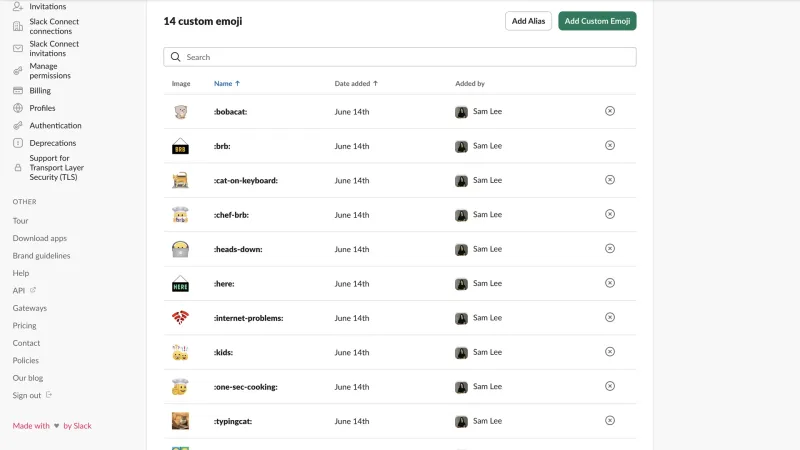The image size is (800, 450).
Task: Click the Invitations sidebar icon
Action: click(18, 6)
